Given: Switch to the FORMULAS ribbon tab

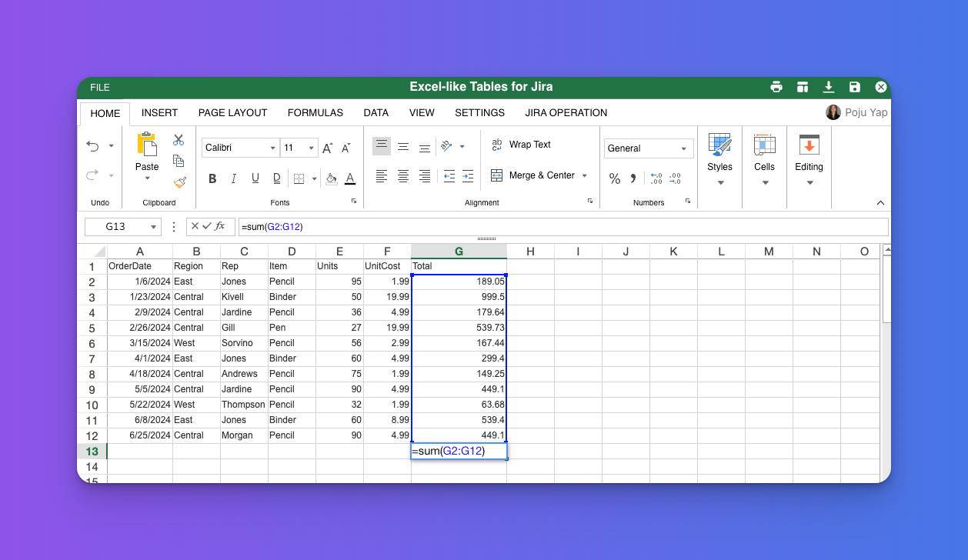Looking at the screenshot, I should click(315, 112).
